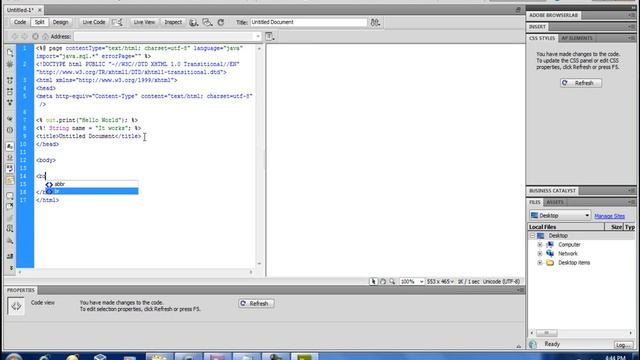Viewport: 640px width, 360px height.
Task: Go to home page in navigation
Action: (45, 37)
